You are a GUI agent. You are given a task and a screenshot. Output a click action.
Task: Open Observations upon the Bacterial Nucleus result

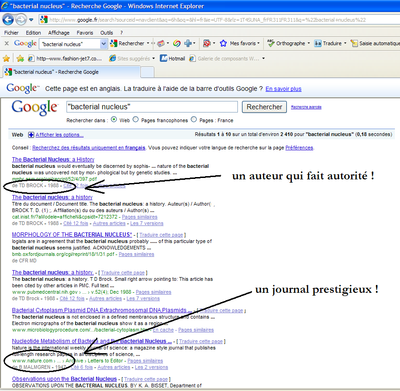point(64,379)
